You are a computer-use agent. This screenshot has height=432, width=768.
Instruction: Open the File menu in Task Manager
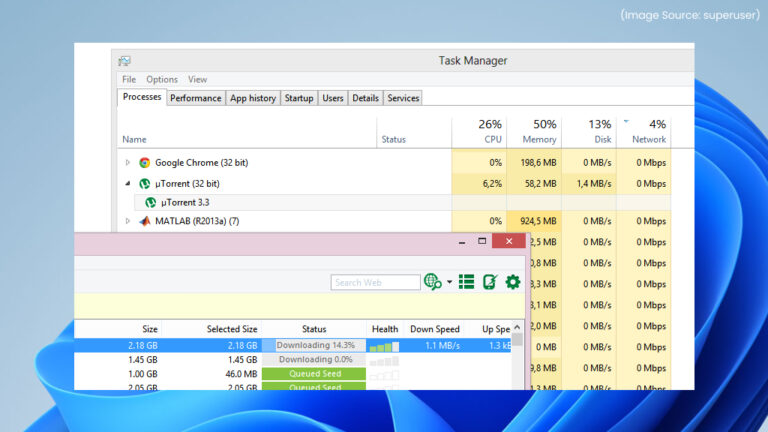pyautogui.click(x=129, y=79)
